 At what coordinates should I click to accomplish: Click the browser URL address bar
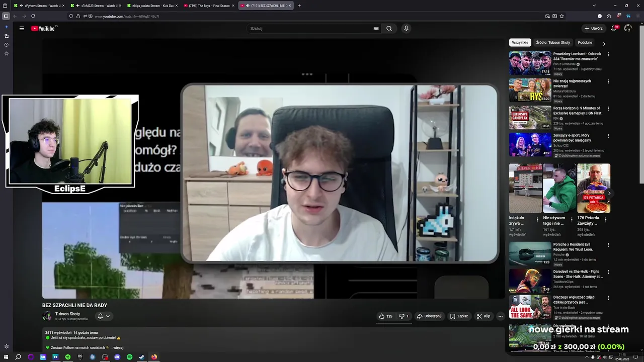[x=317, y=16]
